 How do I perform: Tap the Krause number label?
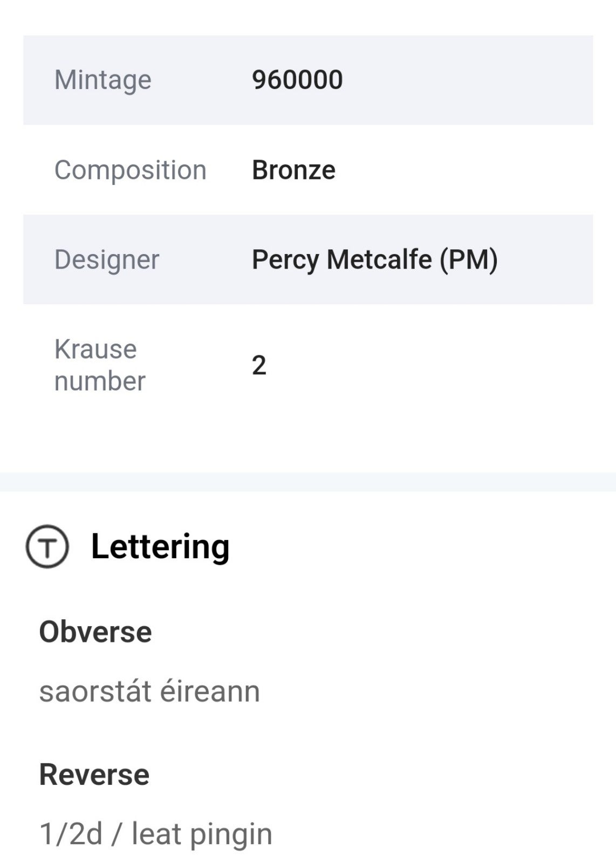click(100, 365)
